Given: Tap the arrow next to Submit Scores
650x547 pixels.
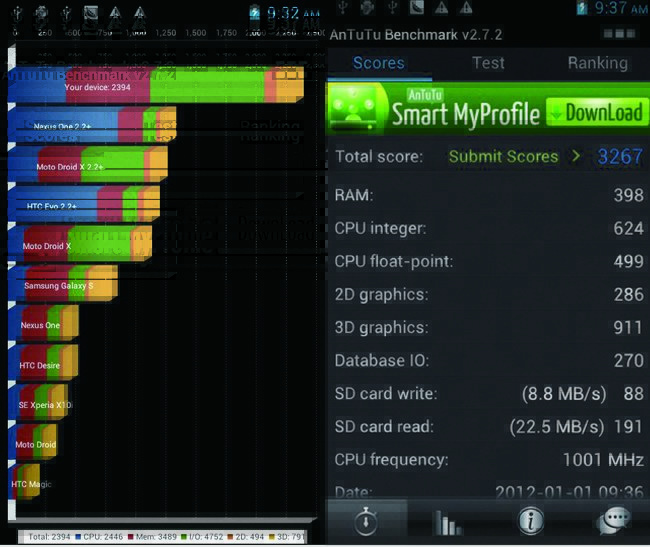Looking at the screenshot, I should pyautogui.click(x=576, y=156).
